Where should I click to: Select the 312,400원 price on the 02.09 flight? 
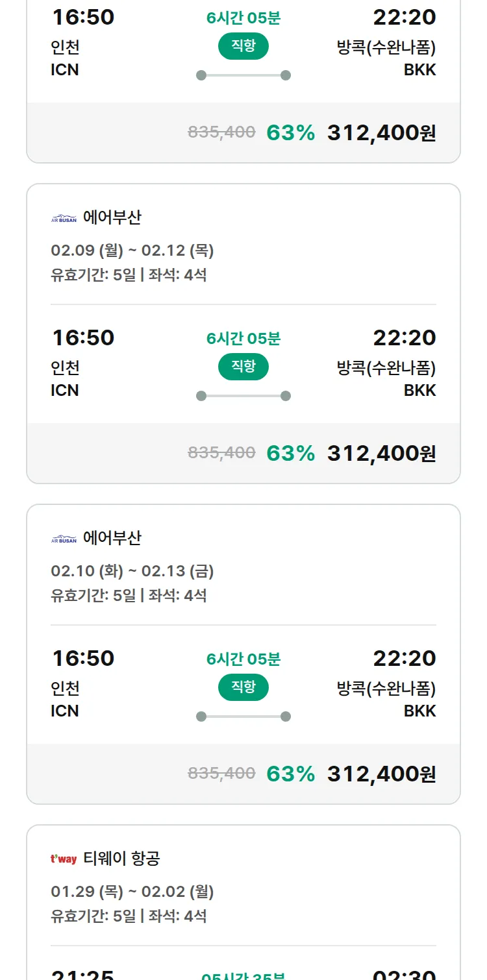pyautogui.click(x=381, y=454)
